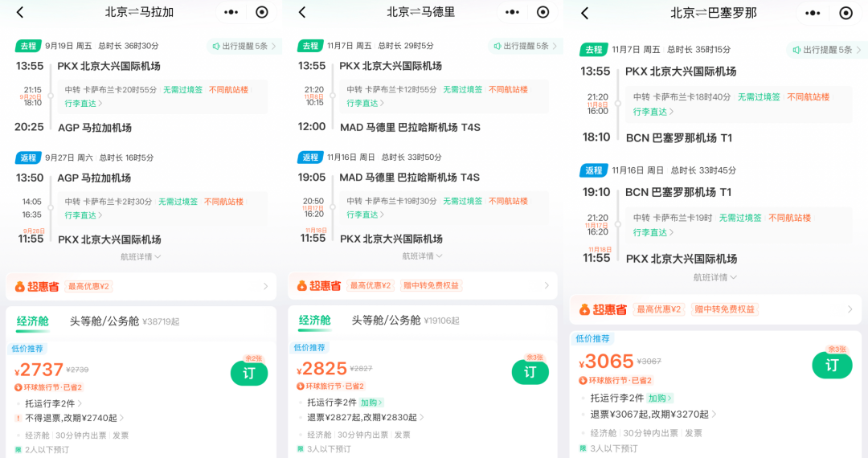This screenshot has width=868, height=458.
Task: Tap the target close icon on 北京⇌马德里 screen
Action: pos(543,12)
